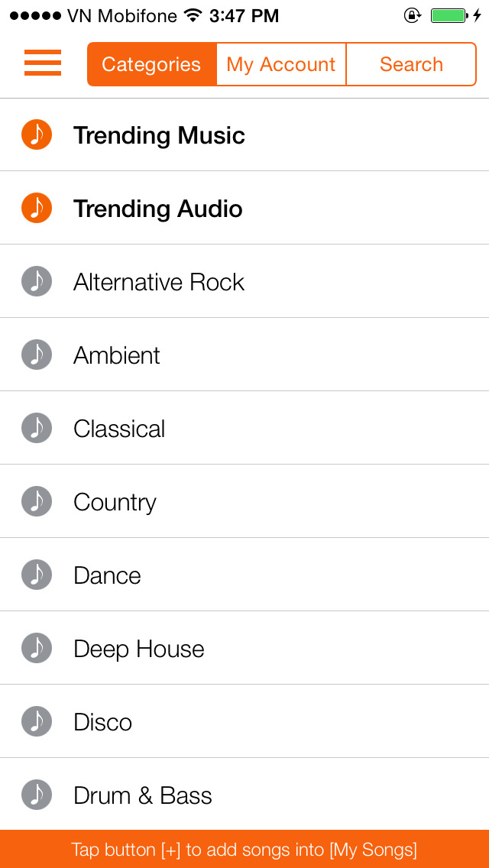Switch to the My Account tab
Viewport: 489px width, 868px height.
[281, 64]
